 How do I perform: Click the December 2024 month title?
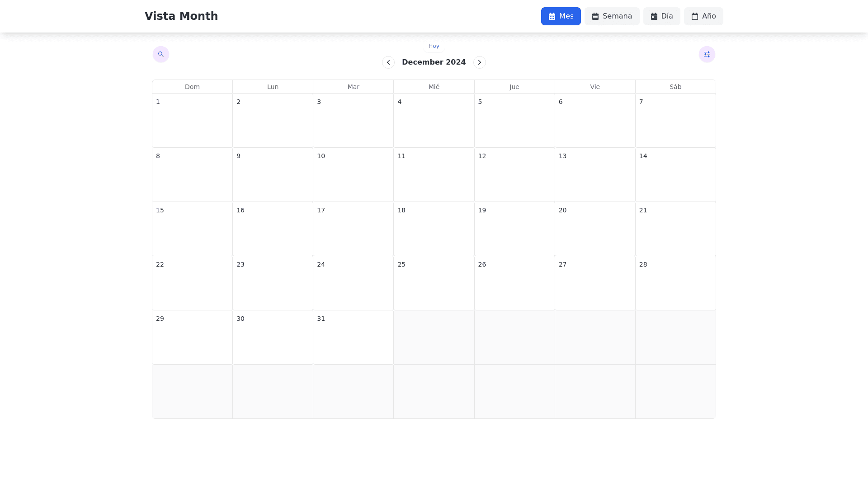tap(434, 62)
